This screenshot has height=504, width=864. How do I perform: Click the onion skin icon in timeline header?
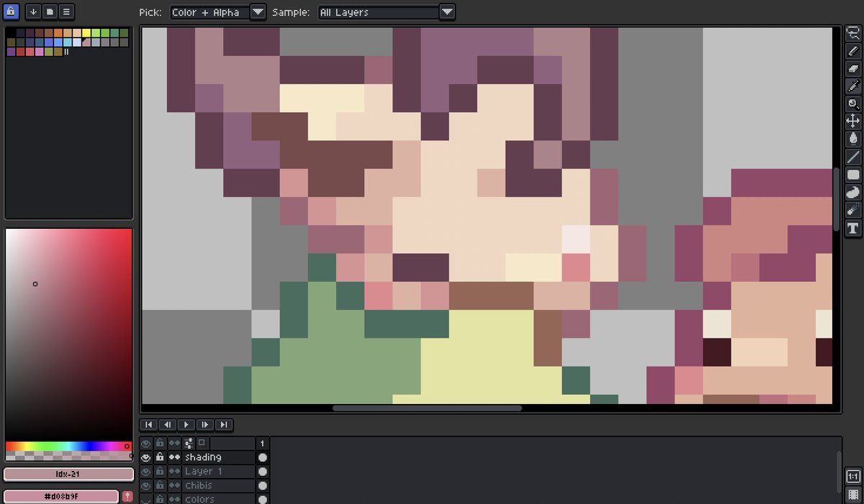point(202,443)
